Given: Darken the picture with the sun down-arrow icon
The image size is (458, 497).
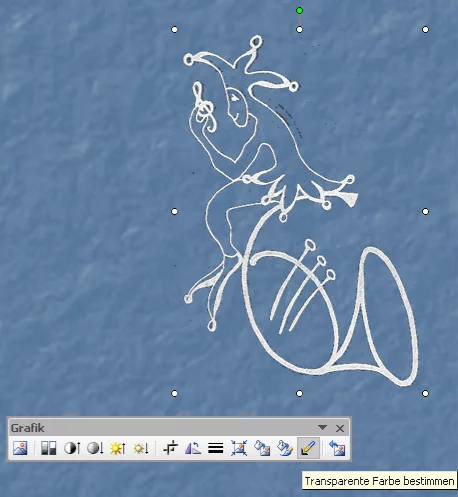Looking at the screenshot, I should tap(141, 448).
